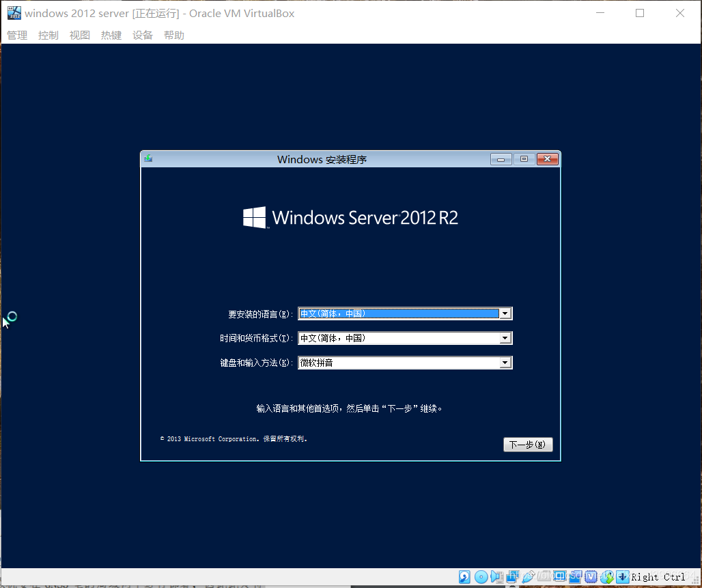Maximize the Windows 安装程序 dialog
Viewport: 702px width, 588px height.
click(x=524, y=159)
